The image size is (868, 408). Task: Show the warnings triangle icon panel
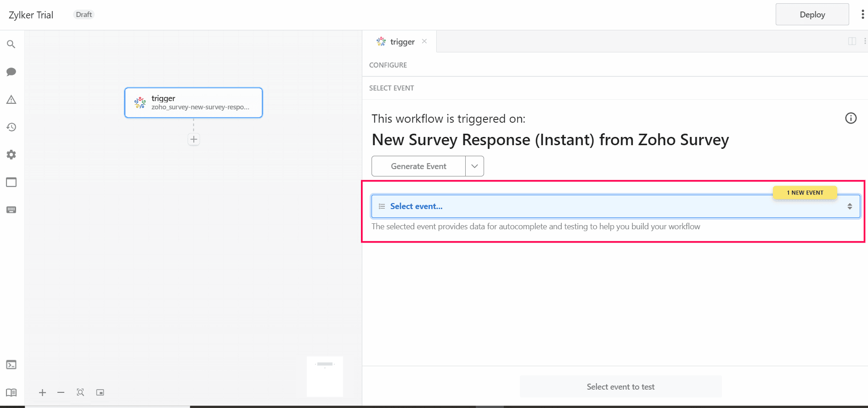(x=11, y=100)
